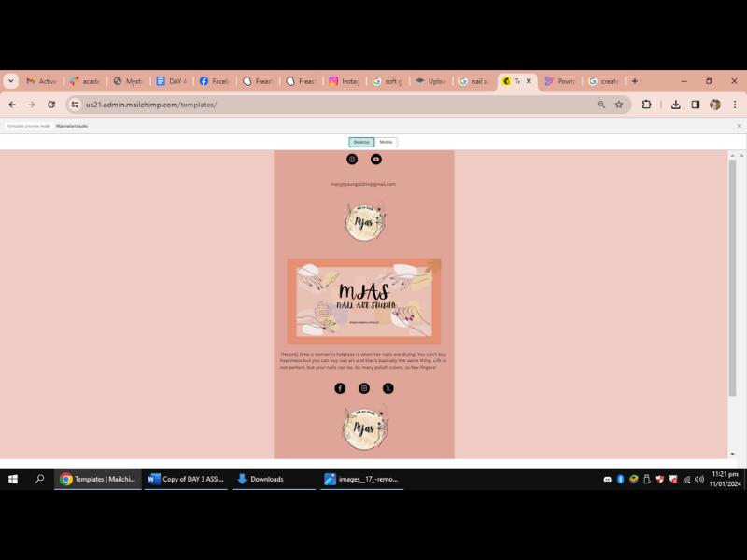
Task: Open the Chrome three-dot menu
Action: tap(735, 105)
